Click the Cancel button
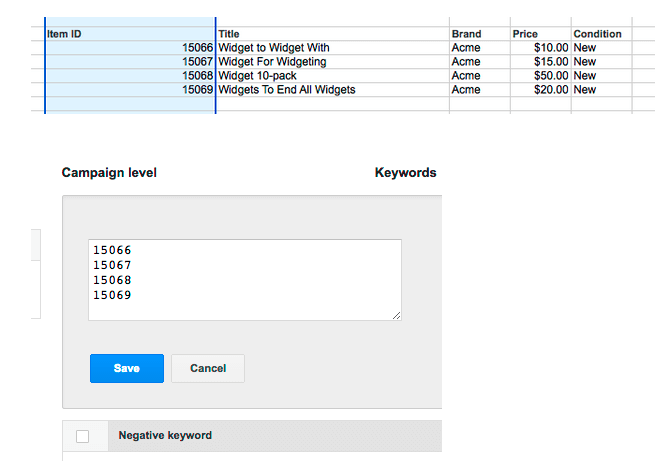 pos(208,368)
